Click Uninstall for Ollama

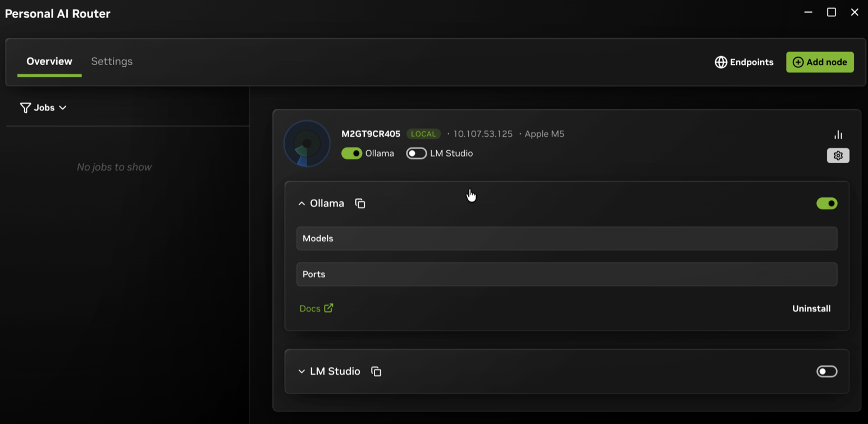point(811,308)
